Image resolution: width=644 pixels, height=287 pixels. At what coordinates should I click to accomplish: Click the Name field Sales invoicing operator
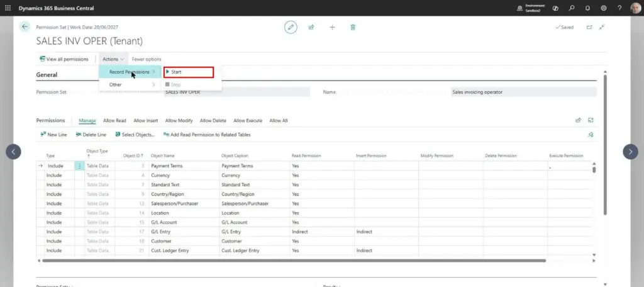click(x=524, y=92)
